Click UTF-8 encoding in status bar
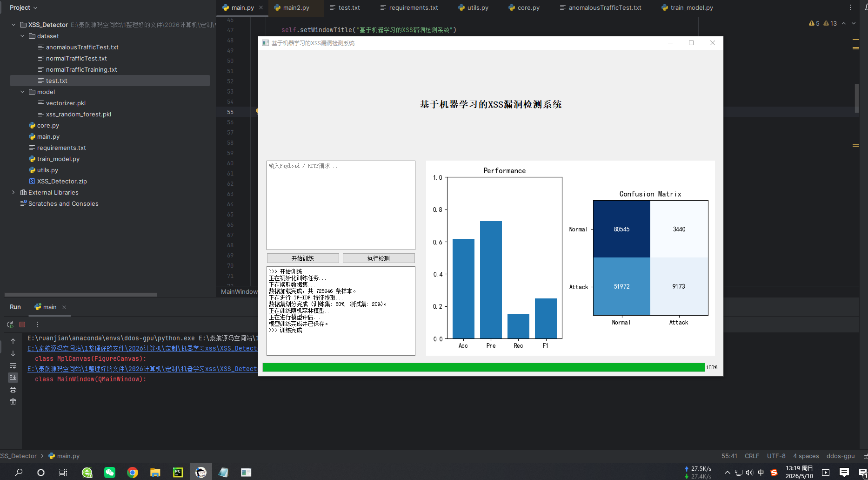Image resolution: width=868 pixels, height=480 pixels. click(776, 456)
